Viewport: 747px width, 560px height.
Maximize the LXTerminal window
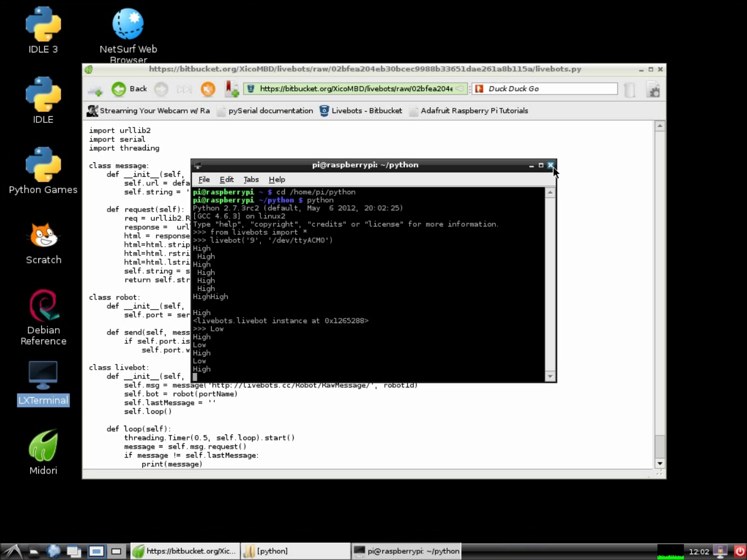coord(541,165)
